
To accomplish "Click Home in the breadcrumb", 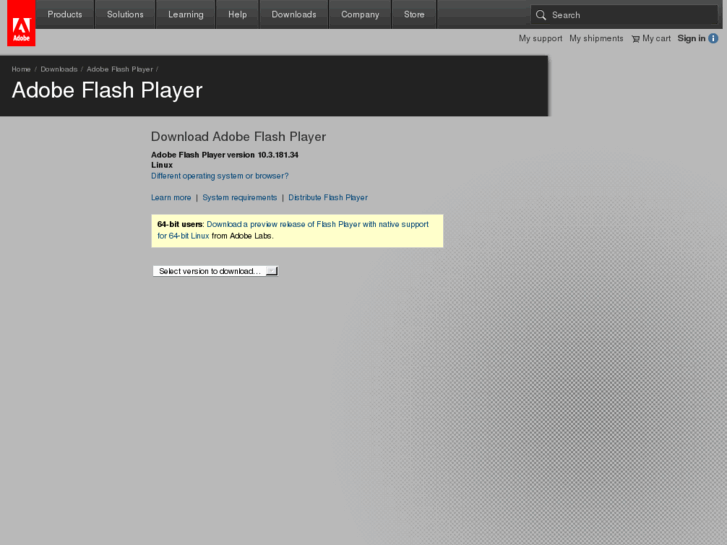I will [x=21, y=69].
